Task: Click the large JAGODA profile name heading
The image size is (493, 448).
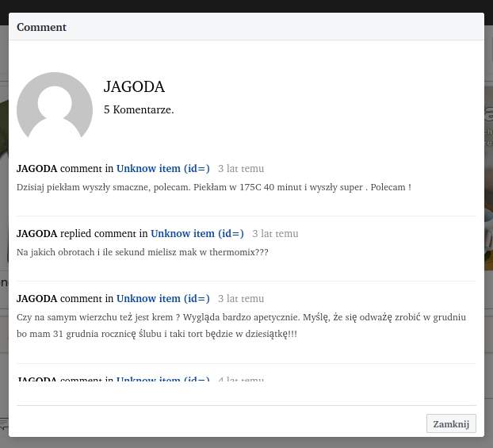Action: (134, 87)
